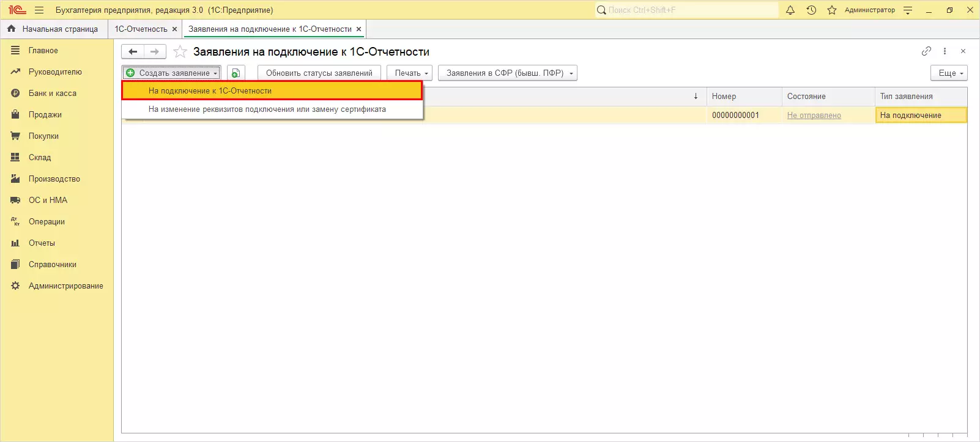Open Склад section
Image resolution: width=980 pixels, height=442 pixels.
click(40, 158)
